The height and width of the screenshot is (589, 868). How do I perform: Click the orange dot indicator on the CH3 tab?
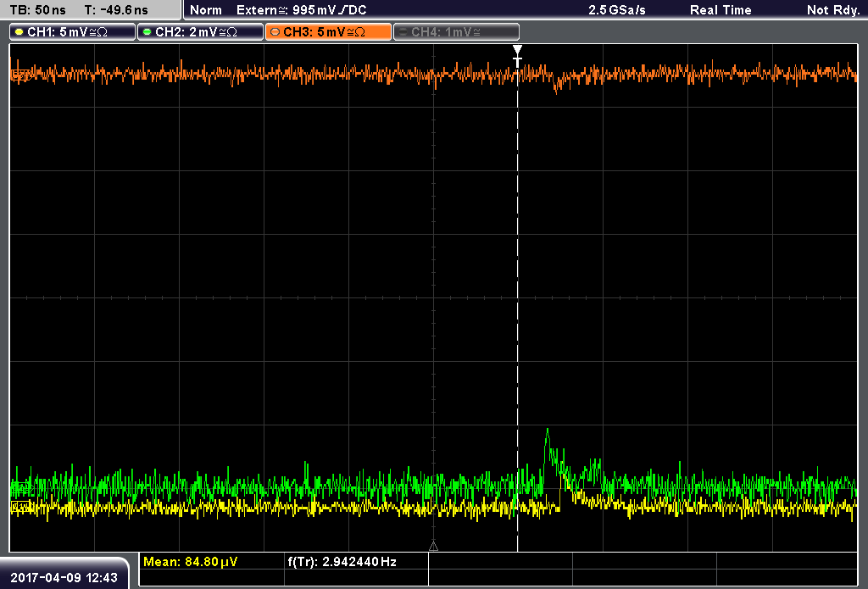275,32
